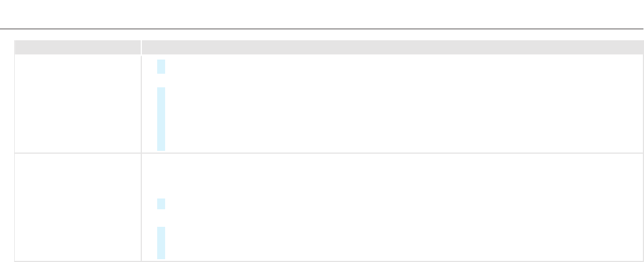Click the small blue block in the second row

point(161,204)
